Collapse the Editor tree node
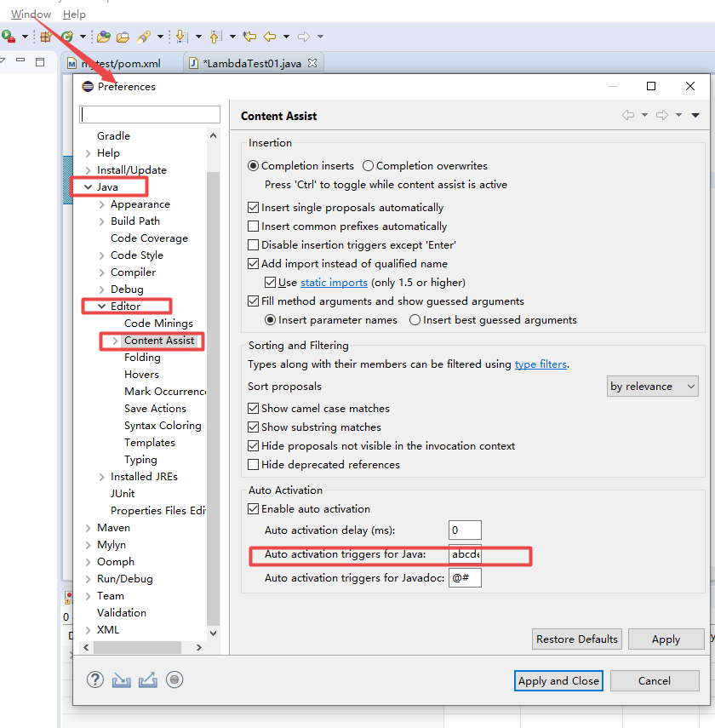715x728 pixels. 101,307
